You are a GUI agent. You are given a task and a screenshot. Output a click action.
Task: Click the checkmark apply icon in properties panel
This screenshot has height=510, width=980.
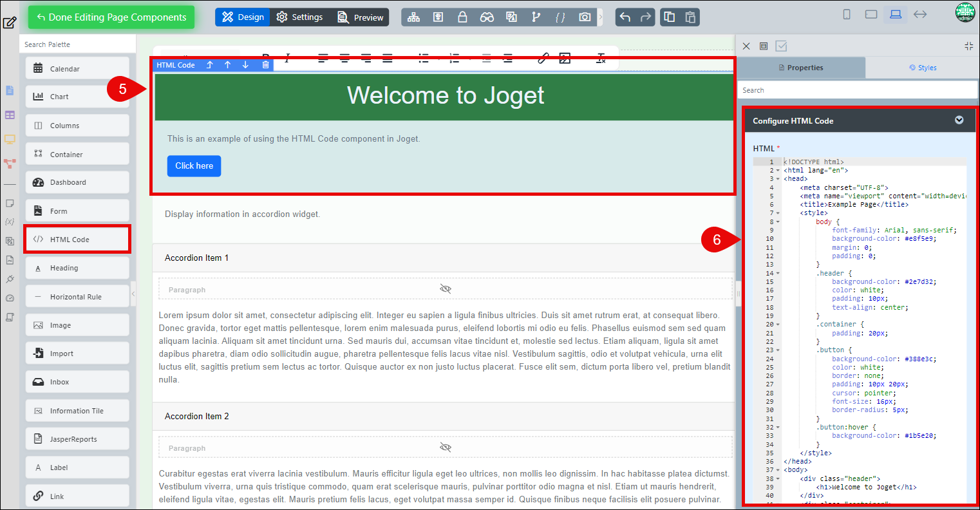781,46
